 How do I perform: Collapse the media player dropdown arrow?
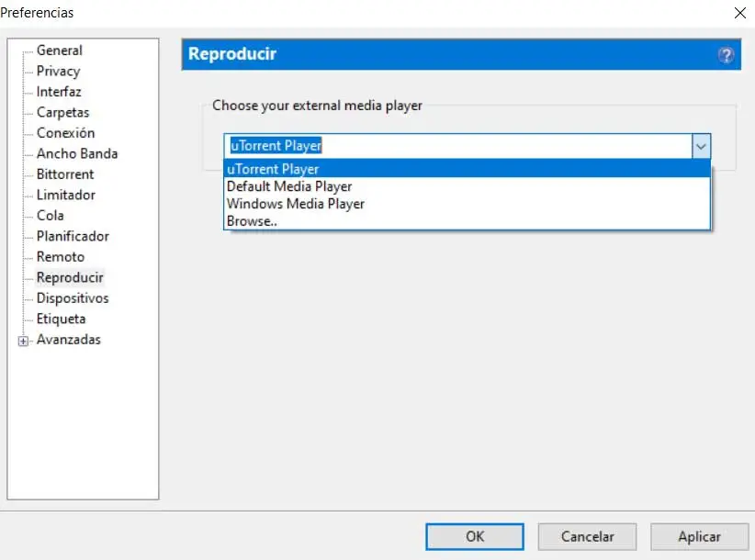(701, 146)
